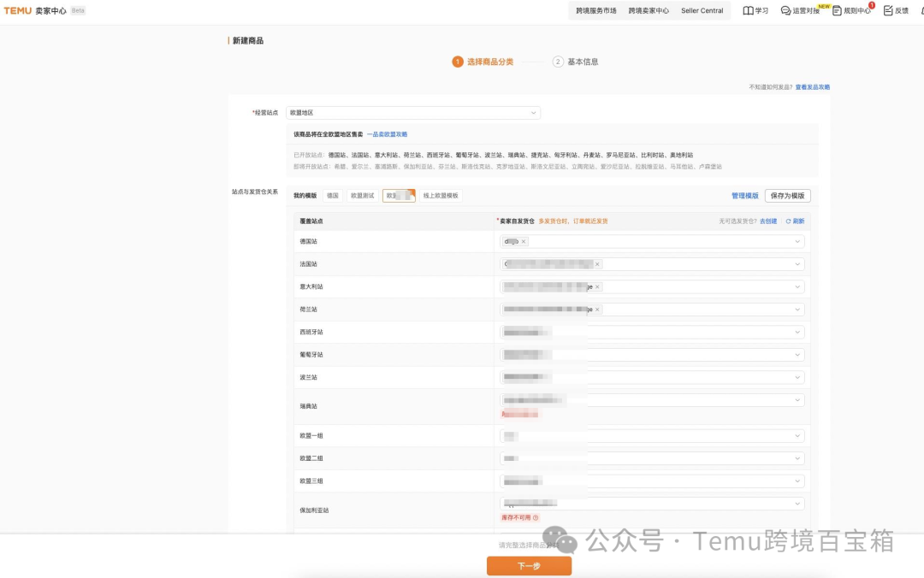
Task: Expand the 欧盟一组 warehouse dropdown
Action: tap(797, 436)
